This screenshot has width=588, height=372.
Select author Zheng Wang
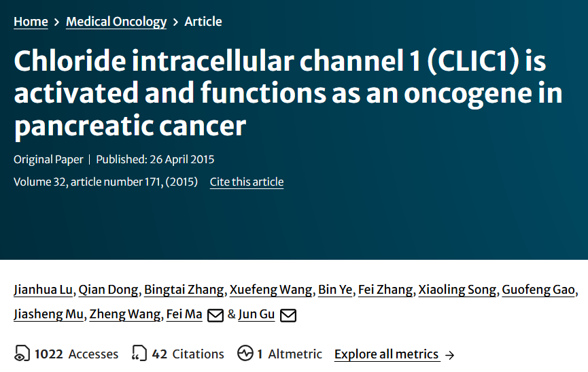(x=125, y=314)
